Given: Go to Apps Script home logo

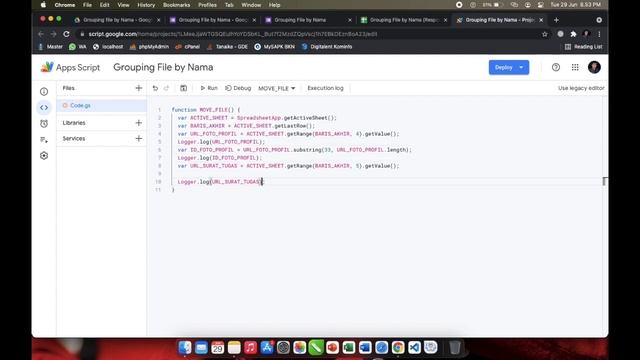Looking at the screenshot, I should tap(70, 67).
